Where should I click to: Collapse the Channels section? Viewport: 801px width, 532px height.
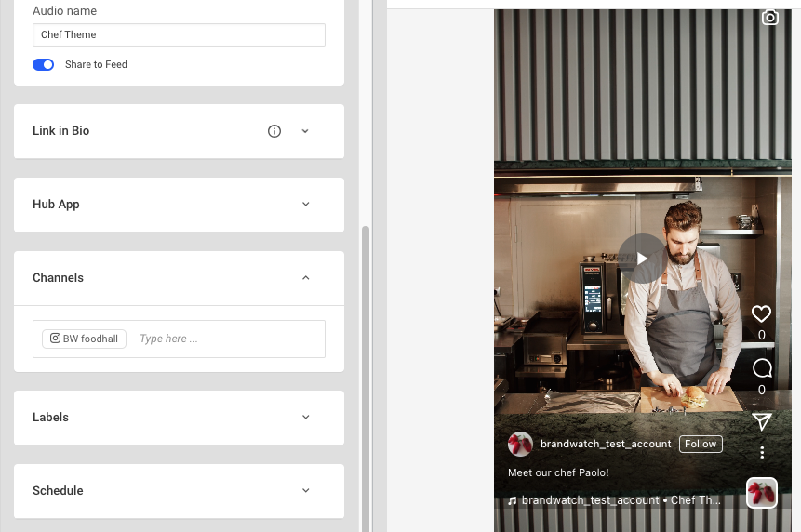pos(305,278)
